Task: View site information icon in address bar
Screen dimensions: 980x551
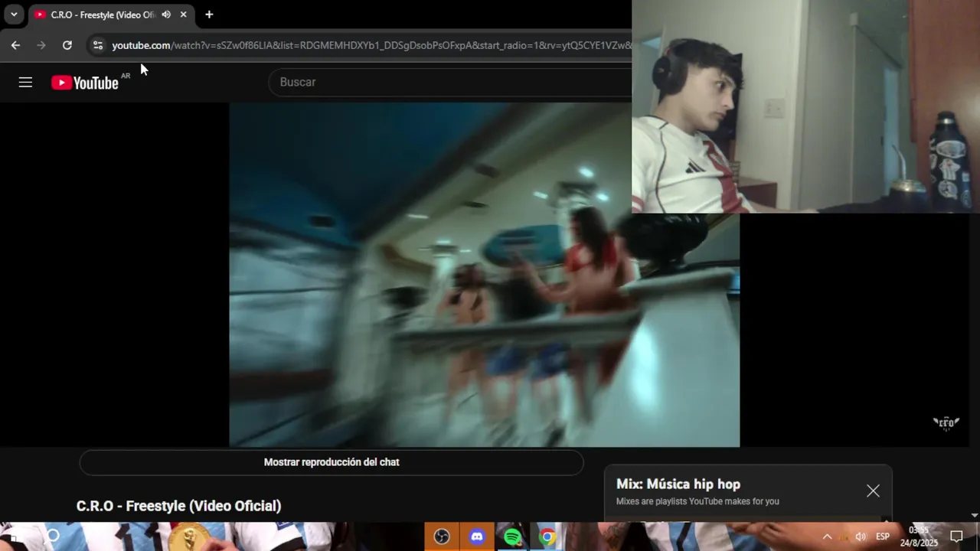Action: pyautogui.click(x=97, y=45)
